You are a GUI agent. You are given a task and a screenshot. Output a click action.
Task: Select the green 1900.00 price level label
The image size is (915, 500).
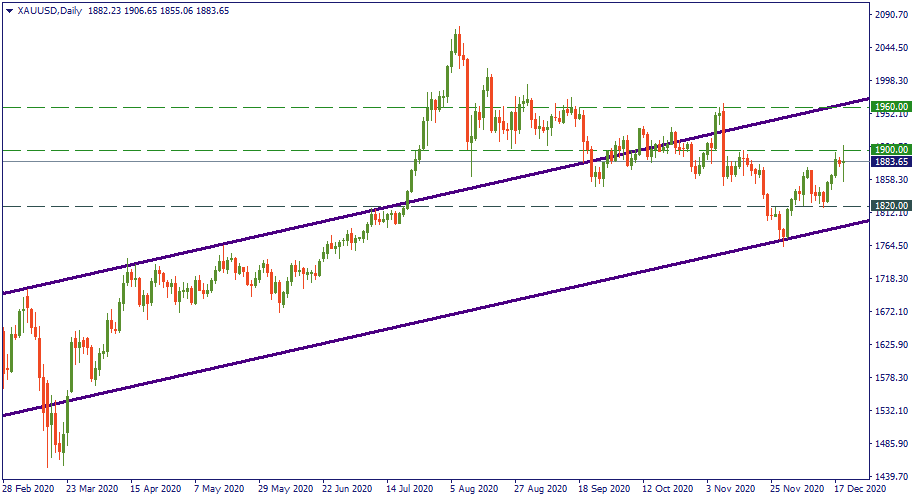(x=889, y=150)
